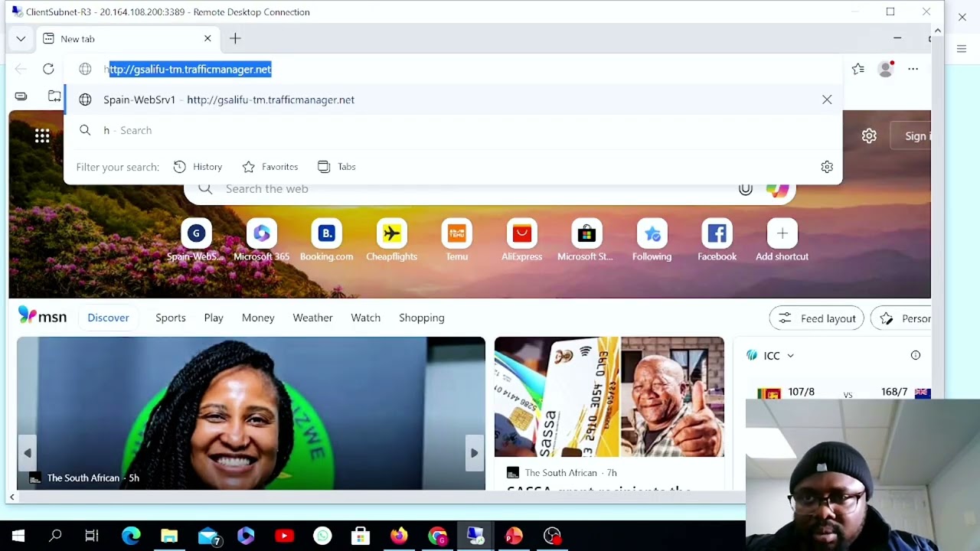The height and width of the screenshot is (551, 980).
Task: Open the Mail app on taskbar
Action: click(209, 536)
